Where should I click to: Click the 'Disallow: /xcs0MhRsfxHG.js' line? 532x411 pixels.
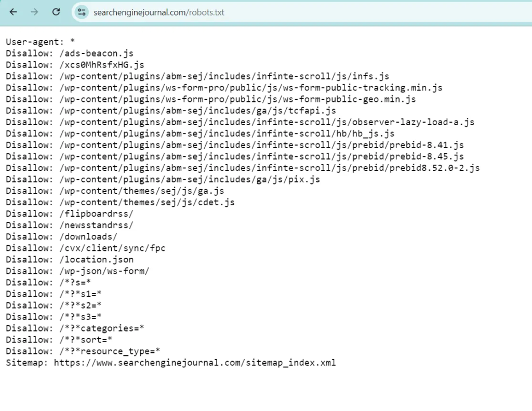click(x=75, y=65)
